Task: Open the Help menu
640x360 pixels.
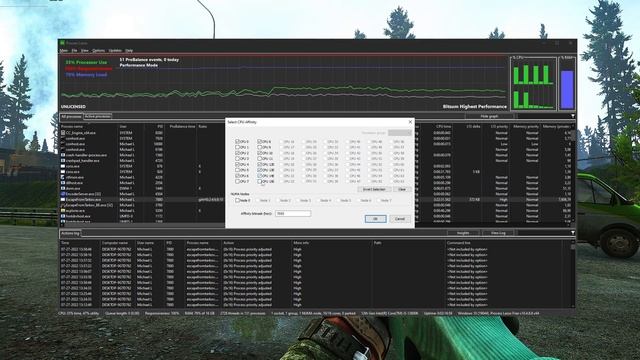Action: click(129, 51)
